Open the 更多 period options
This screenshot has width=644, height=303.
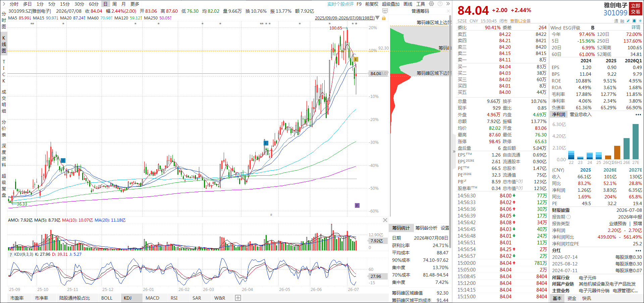tap(135, 4)
